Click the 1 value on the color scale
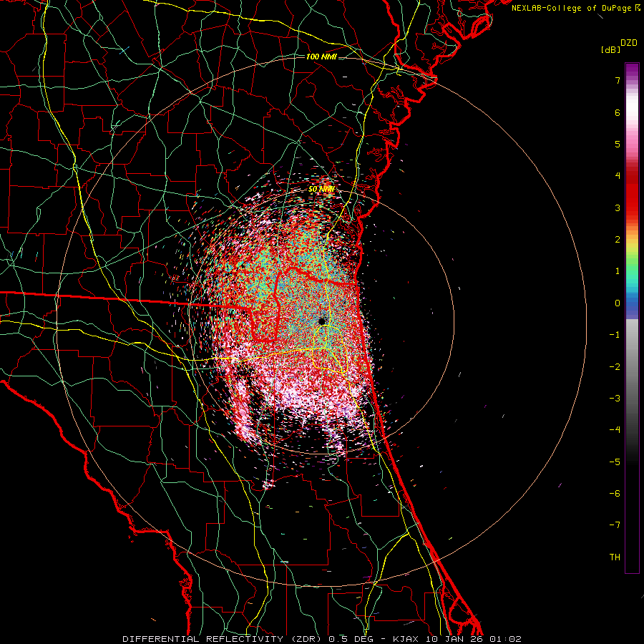Image resolution: width=644 pixels, height=644 pixels. tap(618, 271)
